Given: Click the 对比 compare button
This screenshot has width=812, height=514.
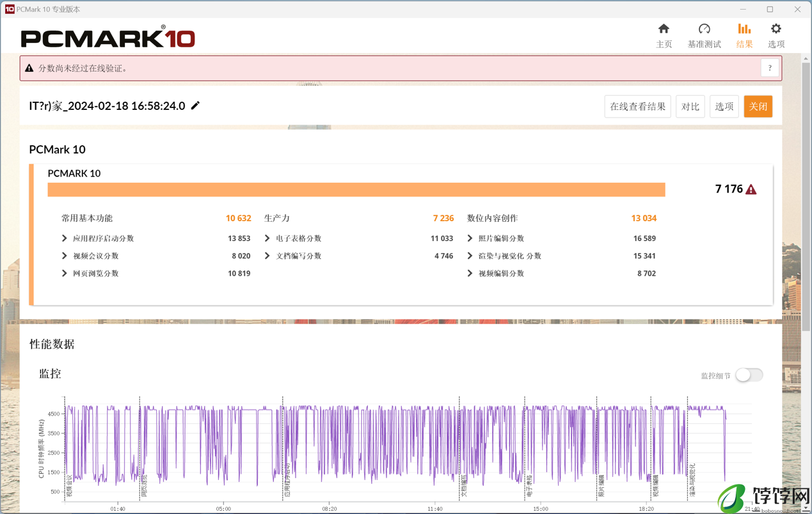Looking at the screenshot, I should point(690,107).
